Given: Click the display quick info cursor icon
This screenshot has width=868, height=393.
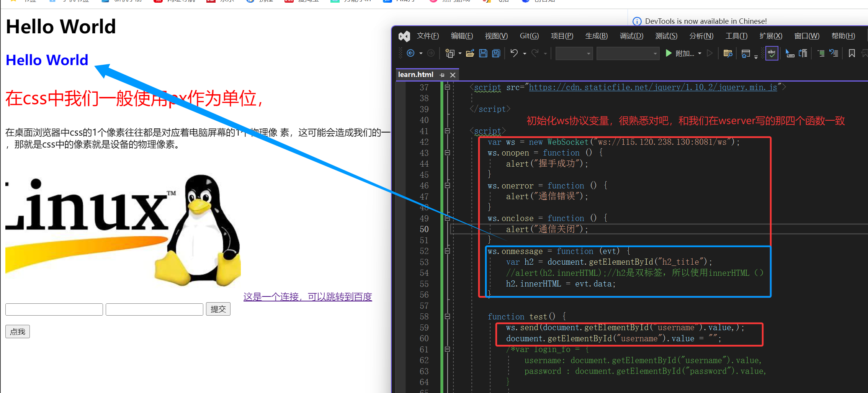Looking at the screenshot, I should click(x=790, y=53).
